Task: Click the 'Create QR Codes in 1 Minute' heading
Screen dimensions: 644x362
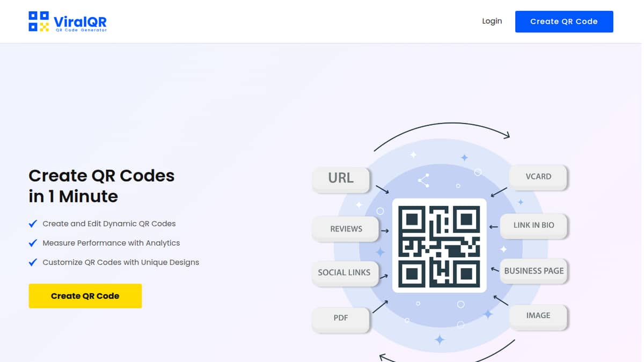Action: coord(101,186)
